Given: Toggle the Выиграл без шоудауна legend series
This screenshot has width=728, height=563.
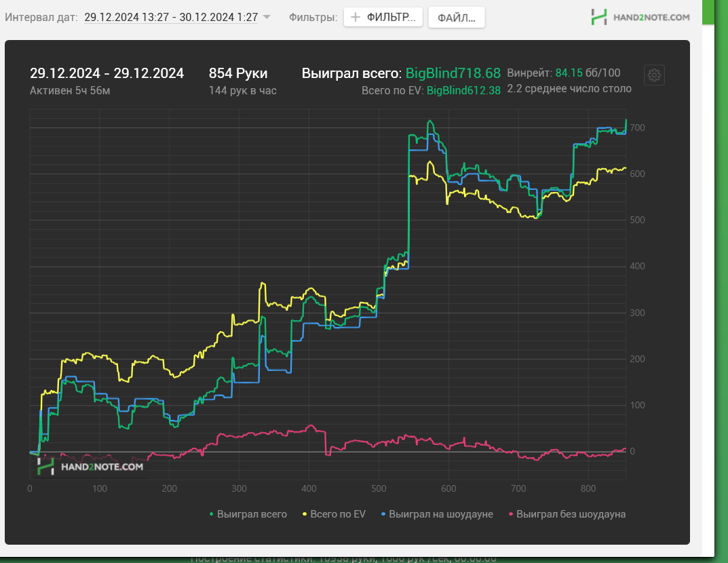Looking at the screenshot, I should 567,514.
